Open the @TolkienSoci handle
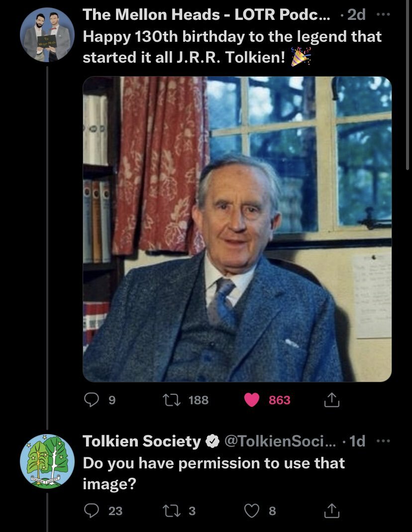Image resolution: width=412 pixels, height=532 pixels. pyautogui.click(x=280, y=441)
